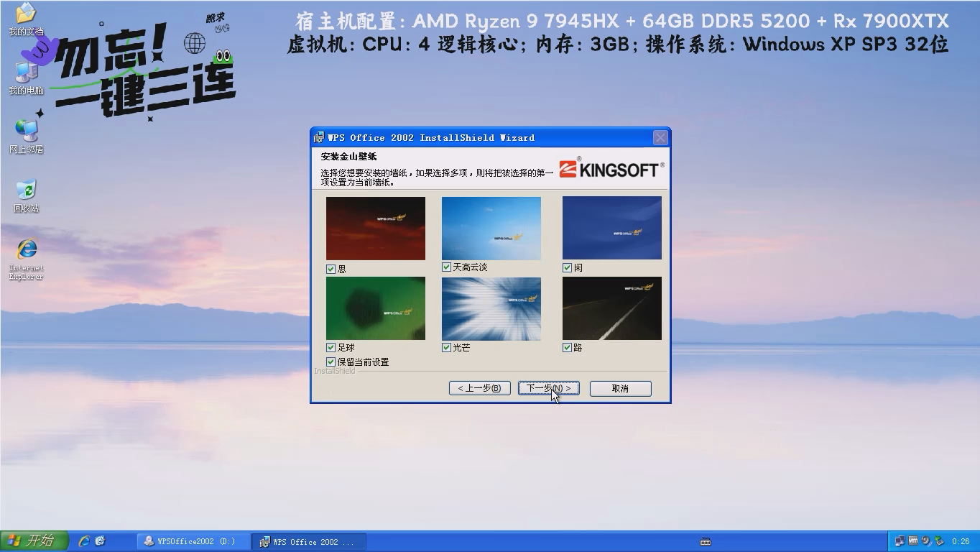Click the green football wallpaper thumbnail
Image resolution: width=980 pixels, height=552 pixels.
(376, 308)
